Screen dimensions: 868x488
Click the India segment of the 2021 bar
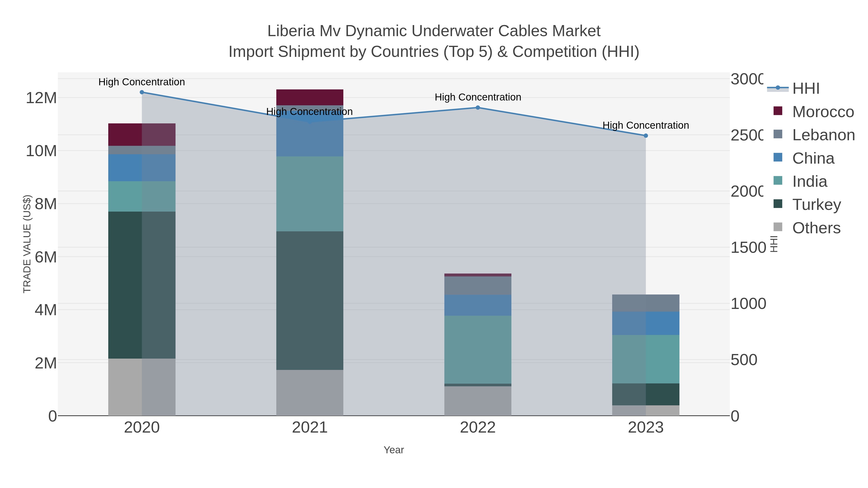click(x=310, y=194)
